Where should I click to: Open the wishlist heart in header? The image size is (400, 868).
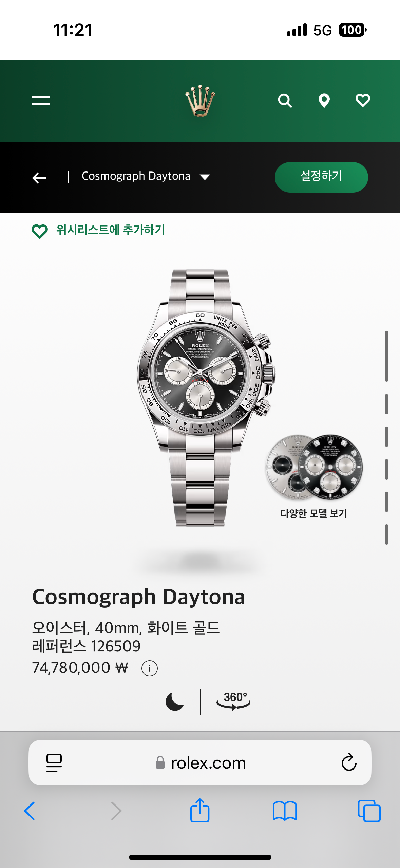(363, 101)
